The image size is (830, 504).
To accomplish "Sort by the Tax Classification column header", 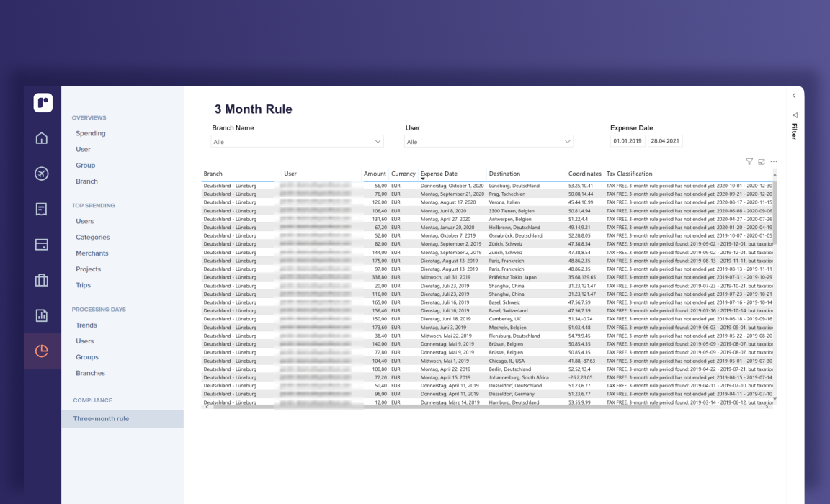I will coord(630,174).
